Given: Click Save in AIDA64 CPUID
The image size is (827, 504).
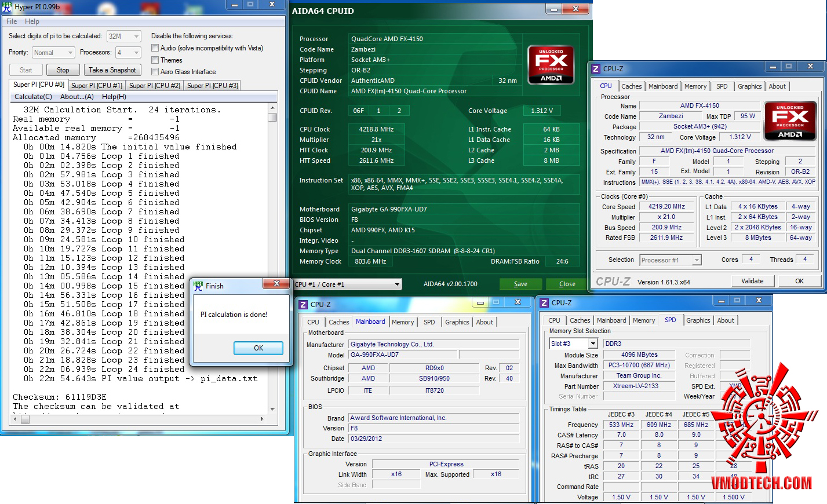Looking at the screenshot, I should coord(520,284).
